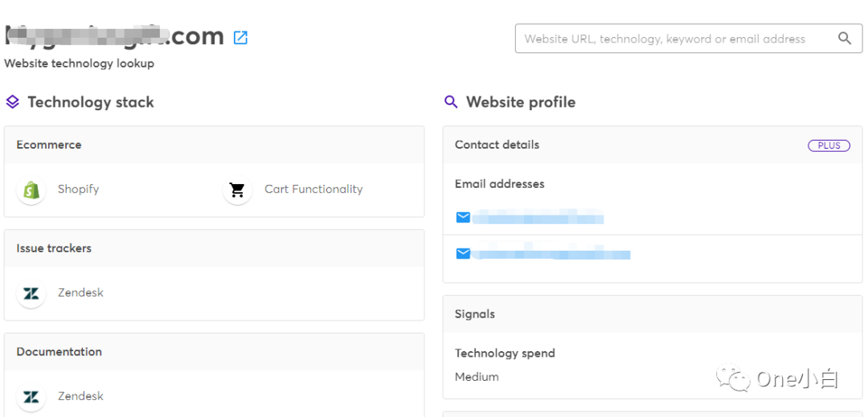Open Zendesk link under Issue trackers
868x417 pixels.
[80, 292]
